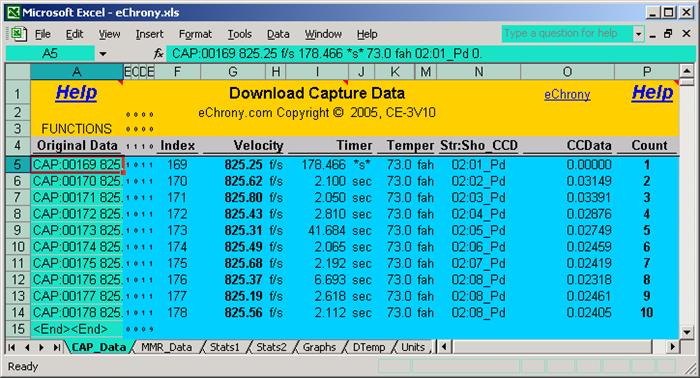The height and width of the screenshot is (378, 700).
Task: Click the FUNCTIONS cell
Action: coord(77,129)
